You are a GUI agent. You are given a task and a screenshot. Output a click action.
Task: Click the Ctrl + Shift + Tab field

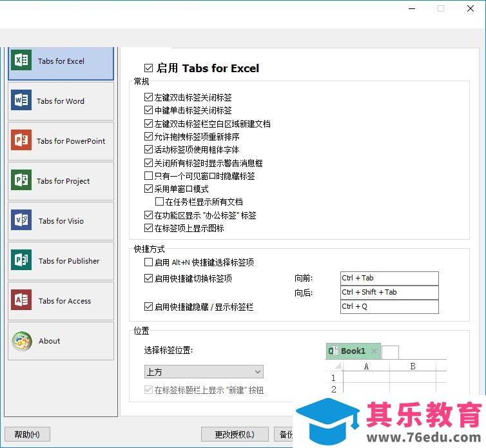click(x=389, y=293)
